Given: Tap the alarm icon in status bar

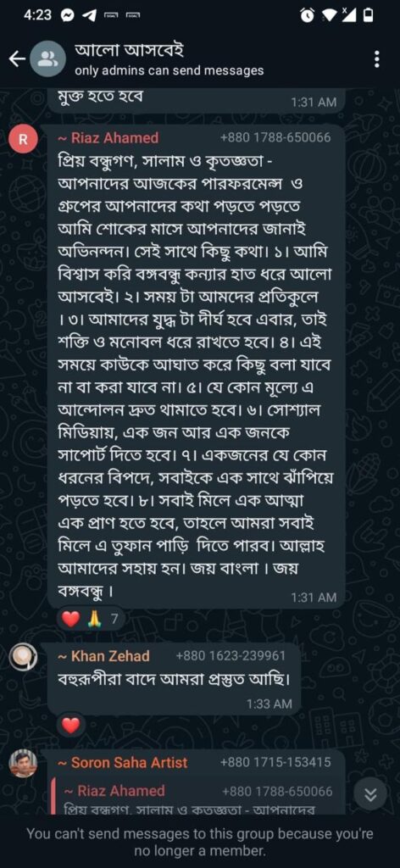Looking at the screenshot, I should (307, 16).
